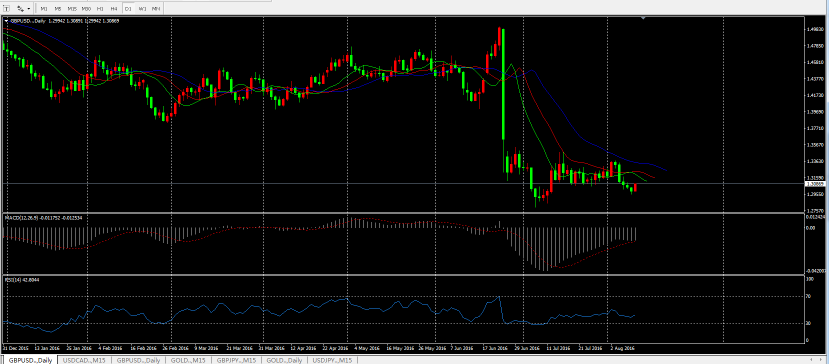829x364 pixels.
Task: Open dropdown arrow beside arrows tool
Action: click(x=29, y=8)
